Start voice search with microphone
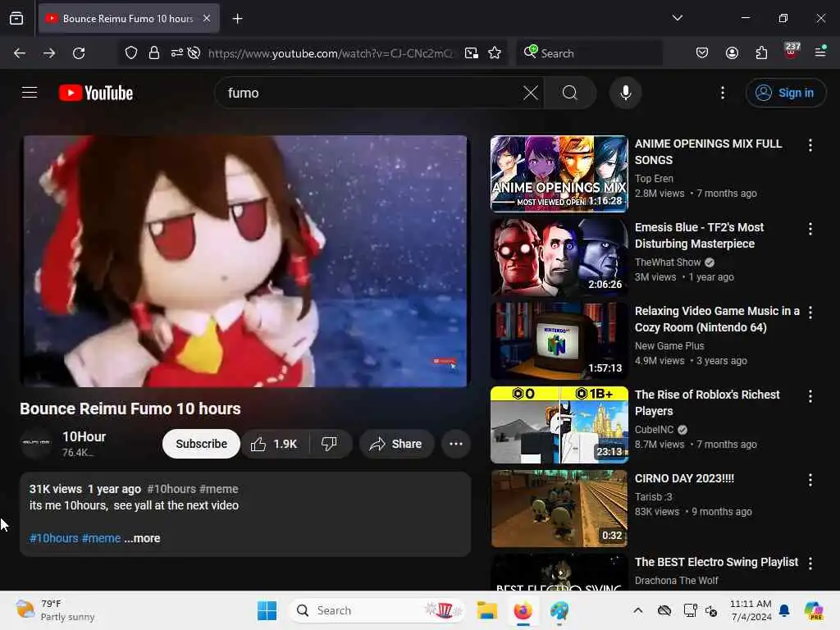 click(x=625, y=93)
